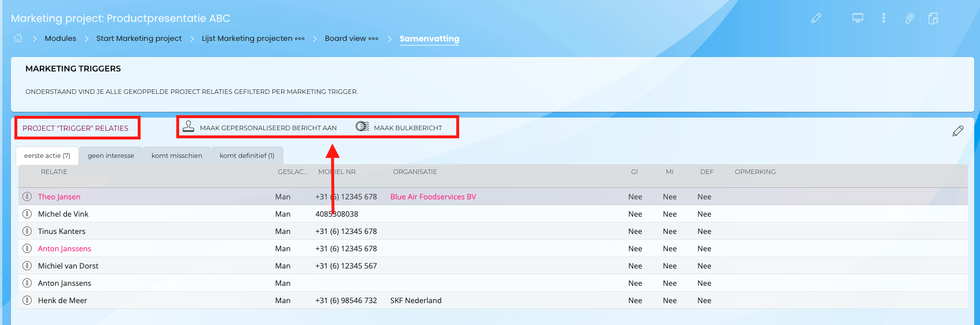Open info icon for Anton Janssens without phone
This screenshot has height=325, width=980.
point(27,283)
